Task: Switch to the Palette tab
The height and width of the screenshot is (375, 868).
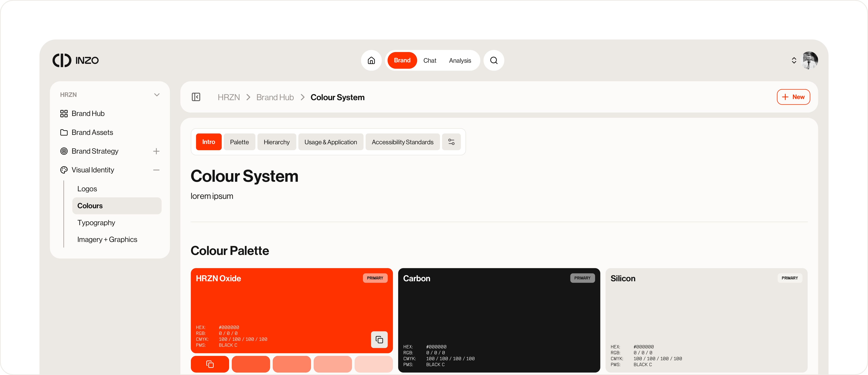Action: [239, 142]
